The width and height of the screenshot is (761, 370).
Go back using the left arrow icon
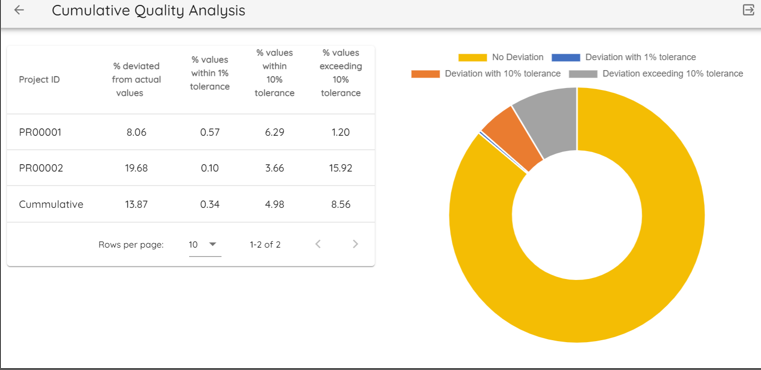click(x=19, y=10)
